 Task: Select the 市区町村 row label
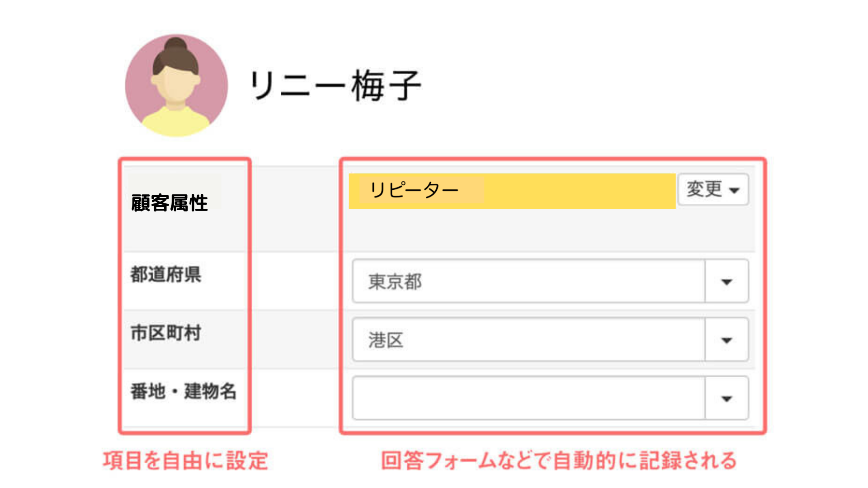(166, 333)
